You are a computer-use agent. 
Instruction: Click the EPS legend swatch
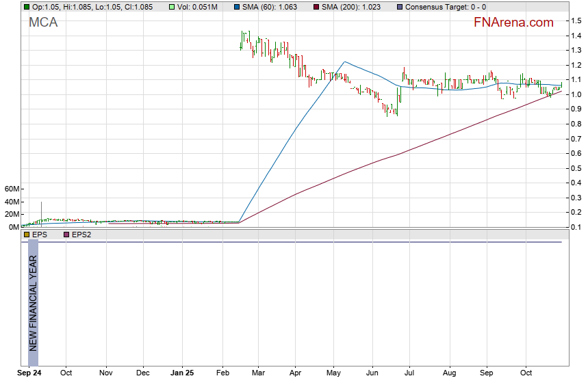coord(26,235)
